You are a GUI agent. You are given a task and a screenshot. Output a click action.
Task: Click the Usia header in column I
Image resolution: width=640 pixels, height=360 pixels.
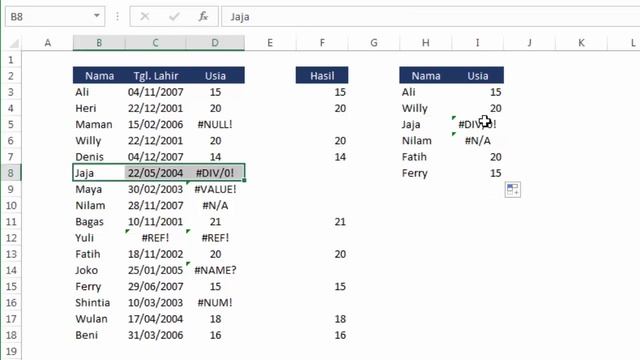(x=478, y=76)
